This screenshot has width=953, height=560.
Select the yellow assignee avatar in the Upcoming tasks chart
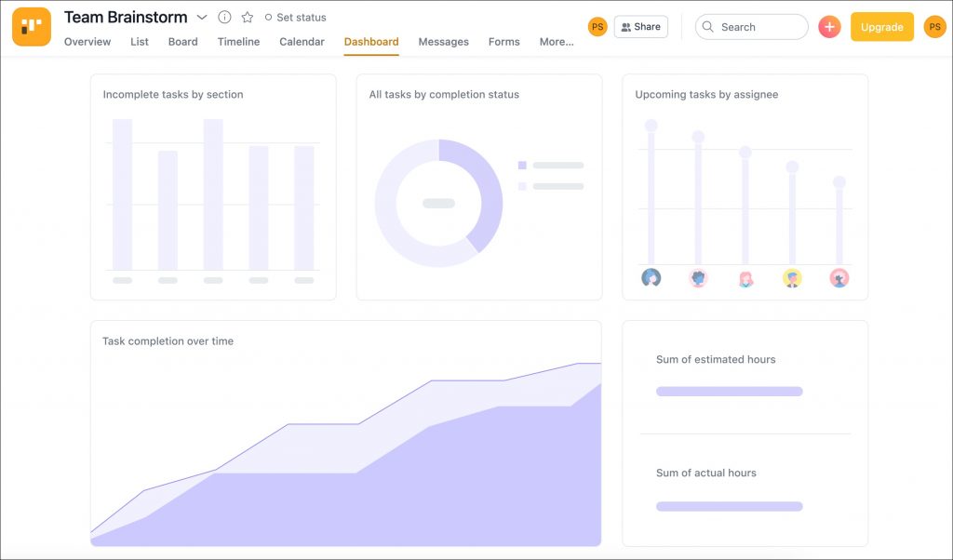pyautogui.click(x=792, y=278)
